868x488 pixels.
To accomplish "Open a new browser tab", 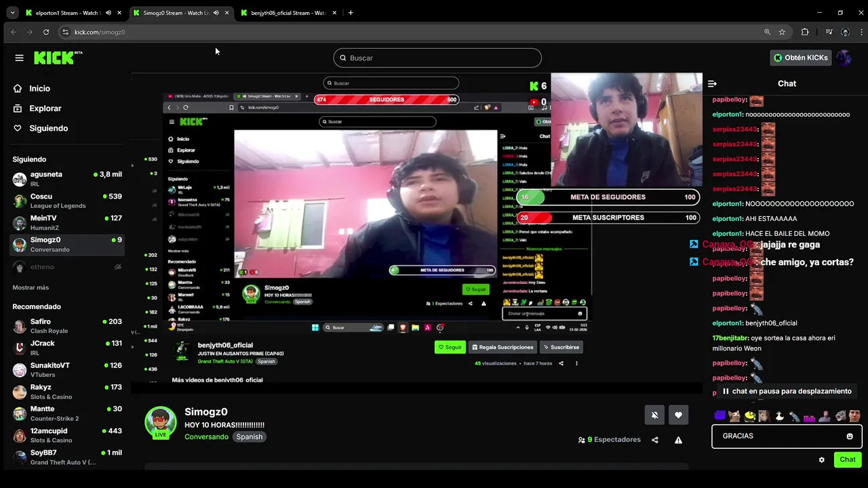I will pyautogui.click(x=351, y=13).
